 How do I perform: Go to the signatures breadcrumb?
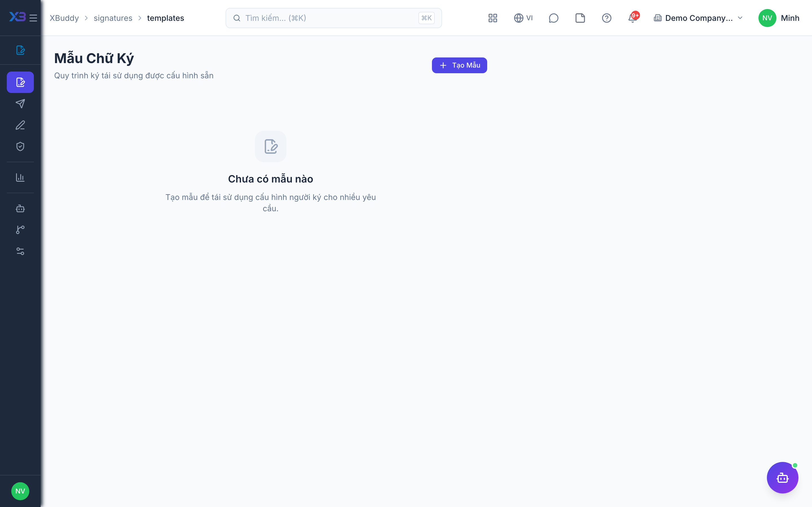[113, 18]
